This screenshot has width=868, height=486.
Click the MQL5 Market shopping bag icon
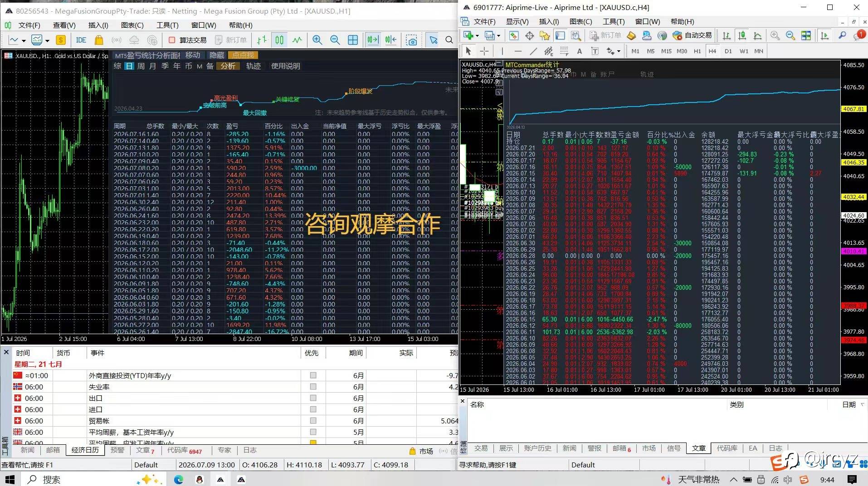click(x=98, y=40)
